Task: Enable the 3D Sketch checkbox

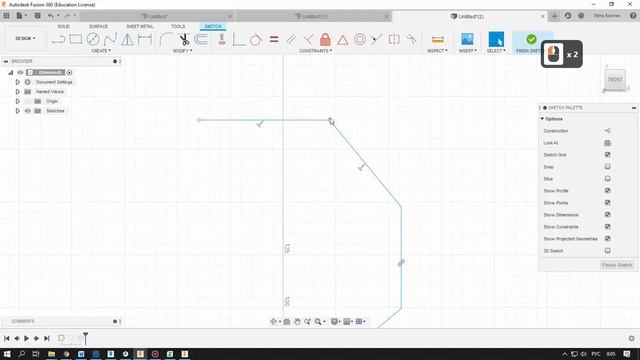Action: click(x=607, y=251)
